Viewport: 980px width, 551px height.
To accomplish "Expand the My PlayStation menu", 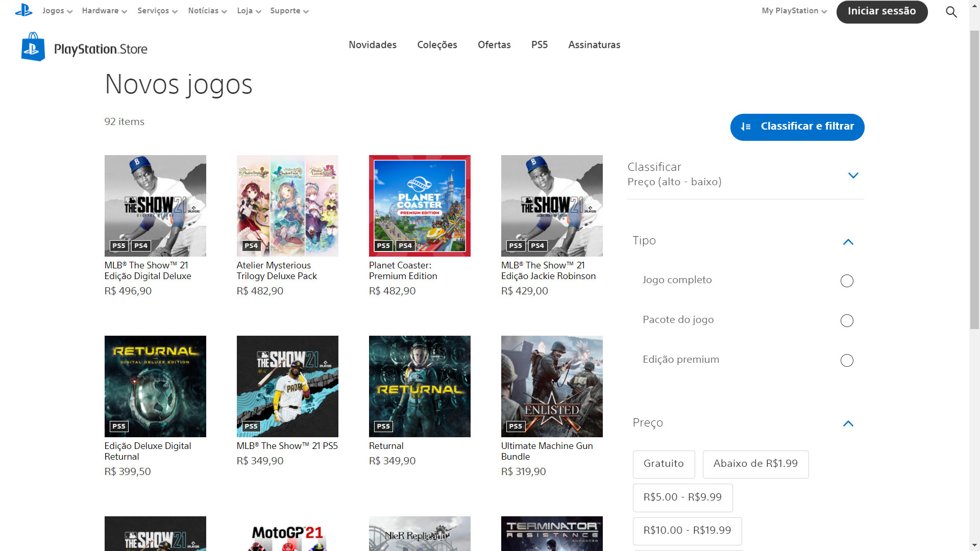I will (794, 11).
